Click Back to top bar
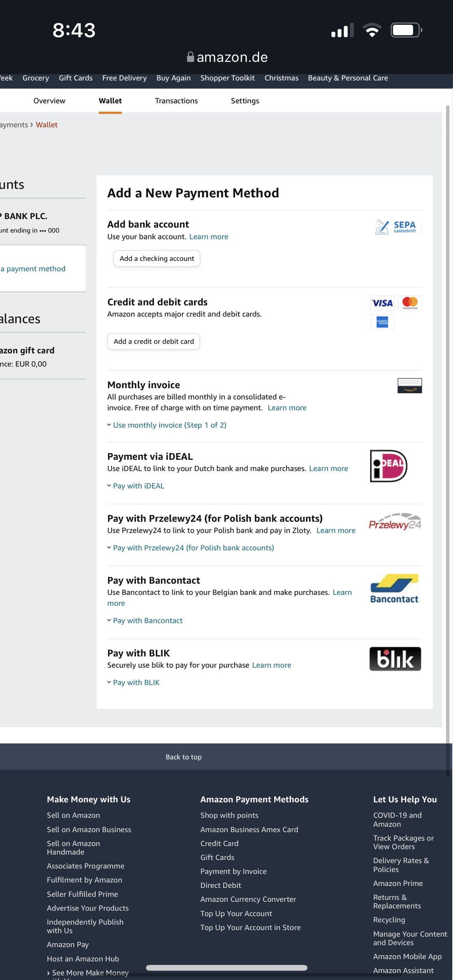 (x=184, y=757)
